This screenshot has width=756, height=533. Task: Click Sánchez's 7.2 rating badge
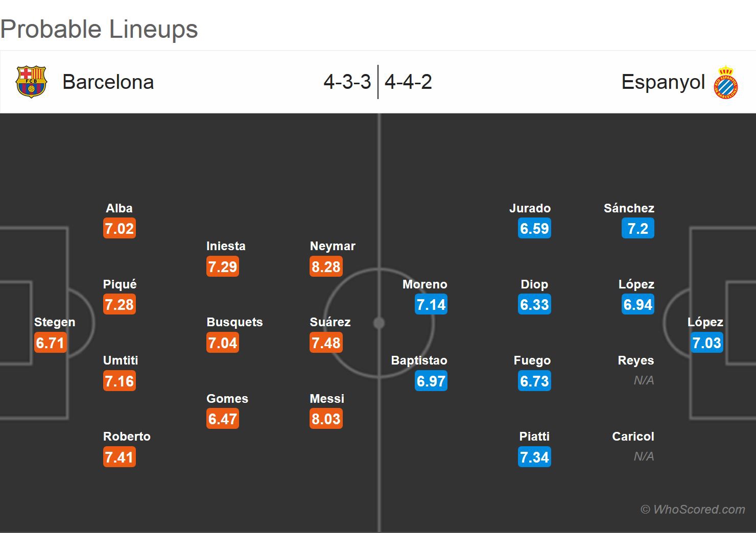click(637, 229)
